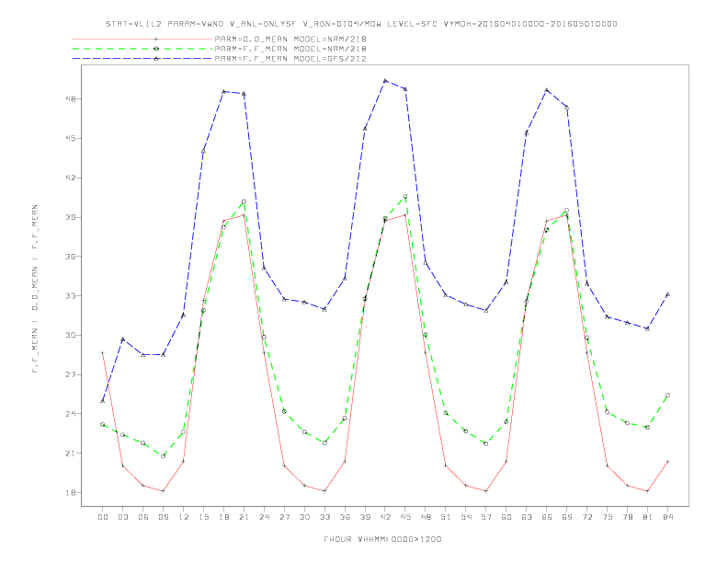Click the x-axis forecast hour label 75
728x563 pixels.
pyautogui.click(x=608, y=517)
